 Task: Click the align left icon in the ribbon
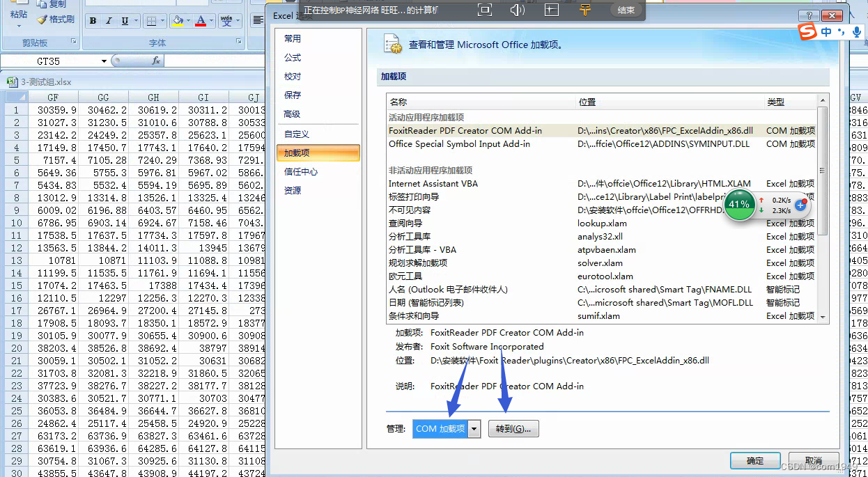(258, 21)
